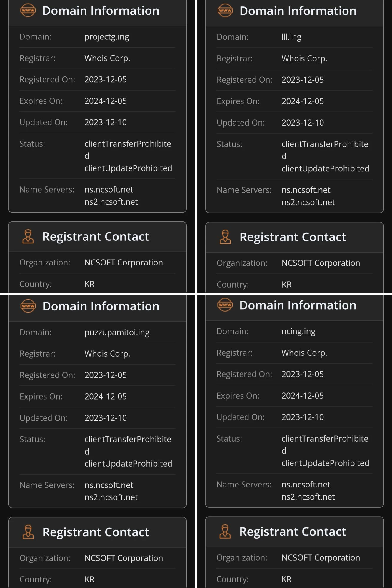Open the puzzupamitoi.ing domain name
This screenshot has height=588, width=392.
pos(117,332)
